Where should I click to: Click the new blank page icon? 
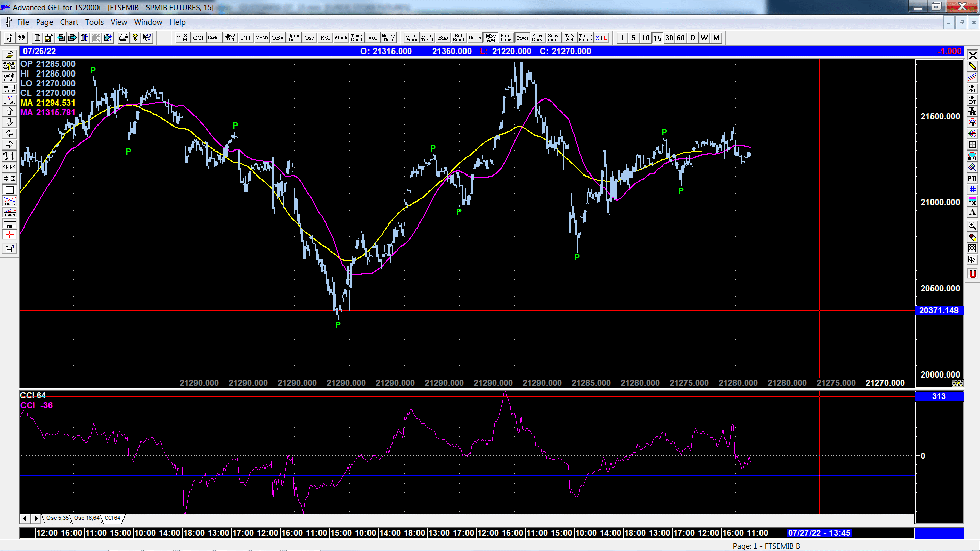point(37,38)
